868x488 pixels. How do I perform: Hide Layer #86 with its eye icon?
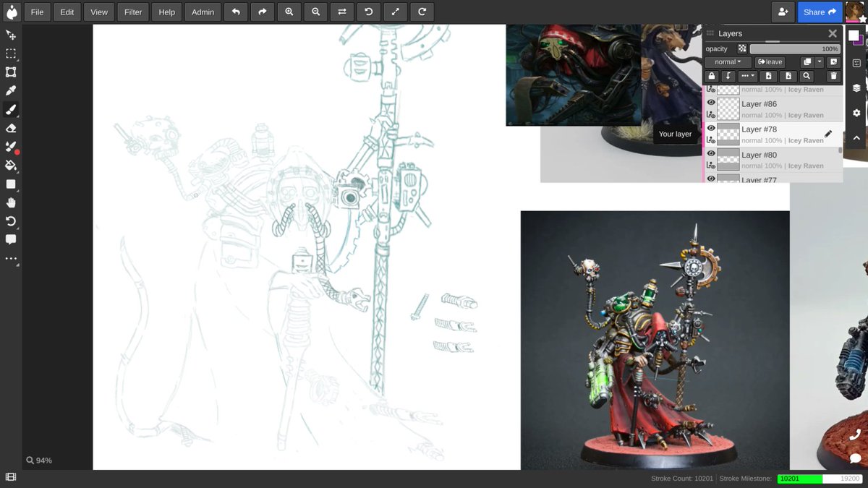click(x=711, y=103)
